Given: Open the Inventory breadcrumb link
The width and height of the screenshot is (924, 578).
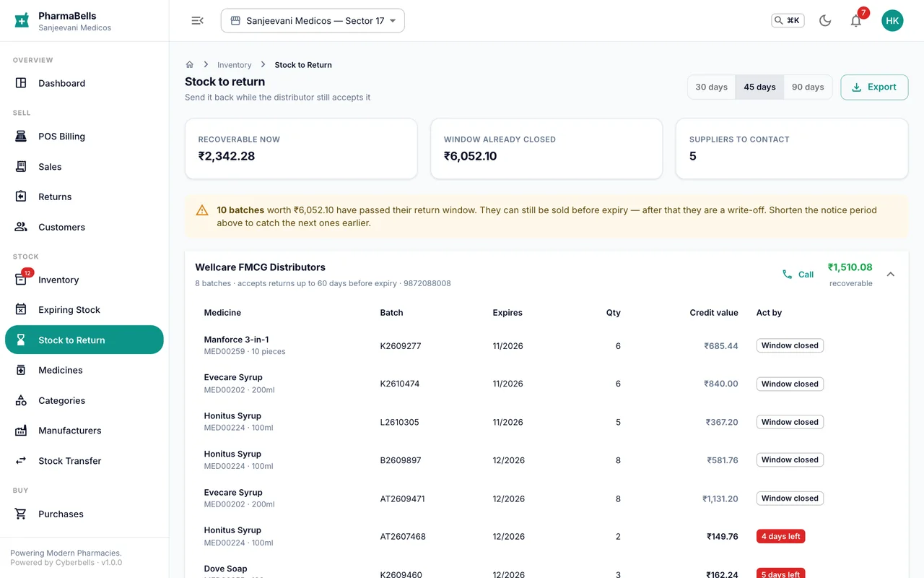Looking at the screenshot, I should pyautogui.click(x=235, y=65).
